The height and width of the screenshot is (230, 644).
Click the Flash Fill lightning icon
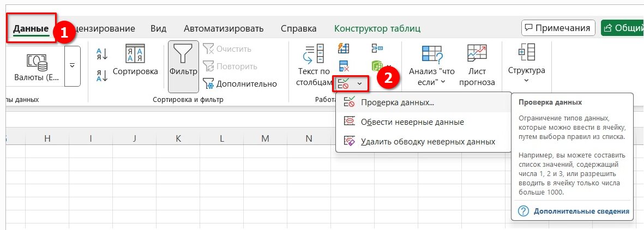(x=344, y=49)
